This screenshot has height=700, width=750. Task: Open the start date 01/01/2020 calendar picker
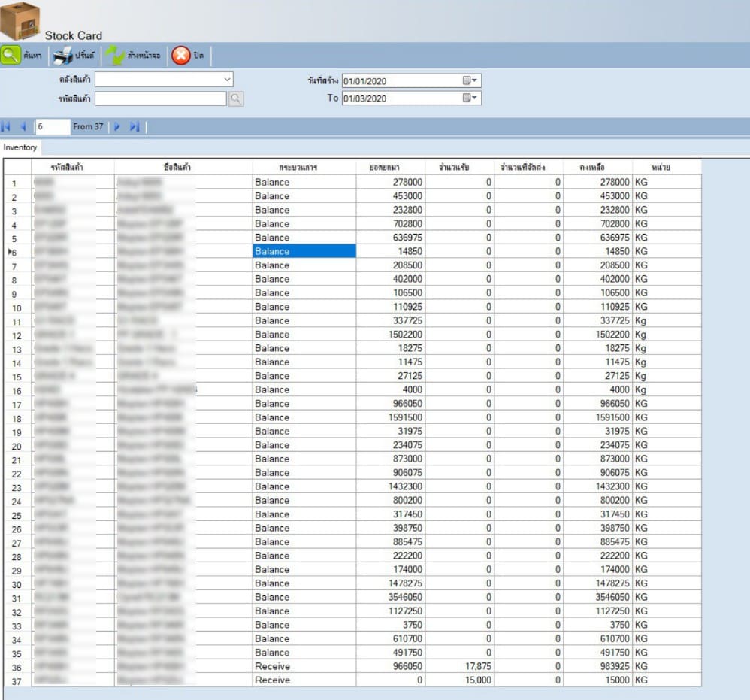pyautogui.click(x=470, y=80)
